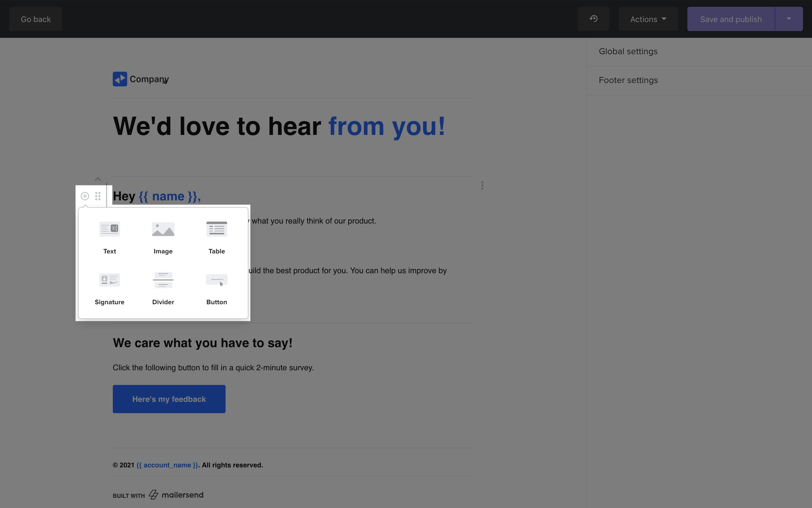Expand the Save and publish arrow menu
Viewport: 812px width, 508px height.
click(789, 19)
